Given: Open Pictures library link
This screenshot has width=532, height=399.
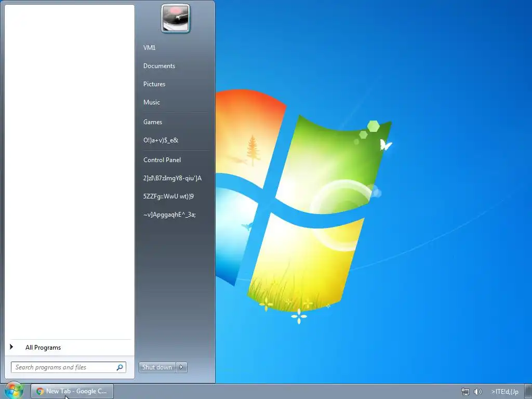Looking at the screenshot, I should click(154, 84).
